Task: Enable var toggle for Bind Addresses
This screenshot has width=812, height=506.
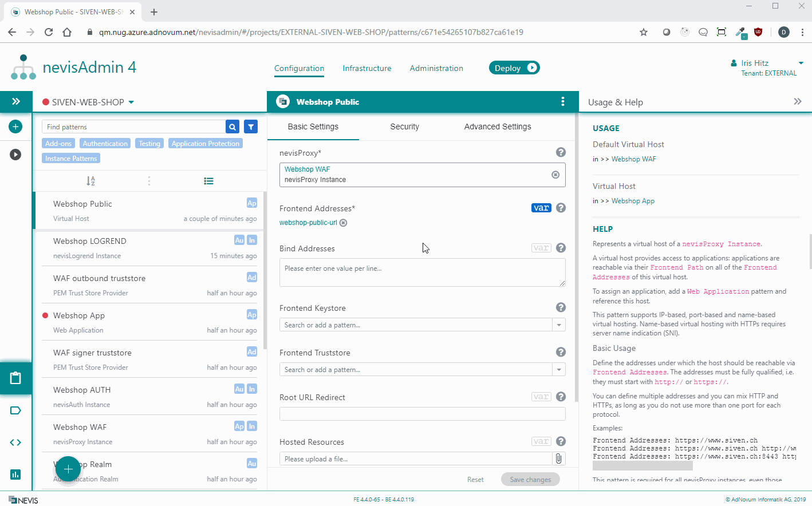Action: point(541,248)
